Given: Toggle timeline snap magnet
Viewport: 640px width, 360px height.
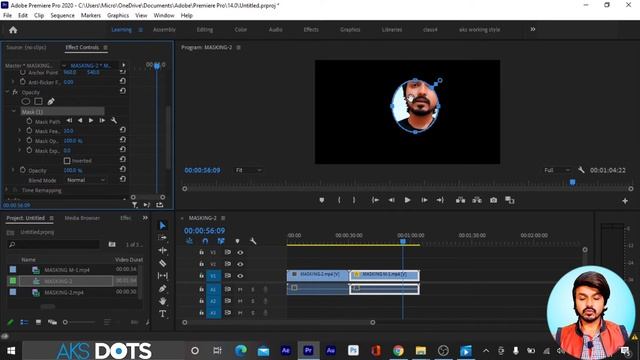Looking at the screenshot, I should pos(205,241).
